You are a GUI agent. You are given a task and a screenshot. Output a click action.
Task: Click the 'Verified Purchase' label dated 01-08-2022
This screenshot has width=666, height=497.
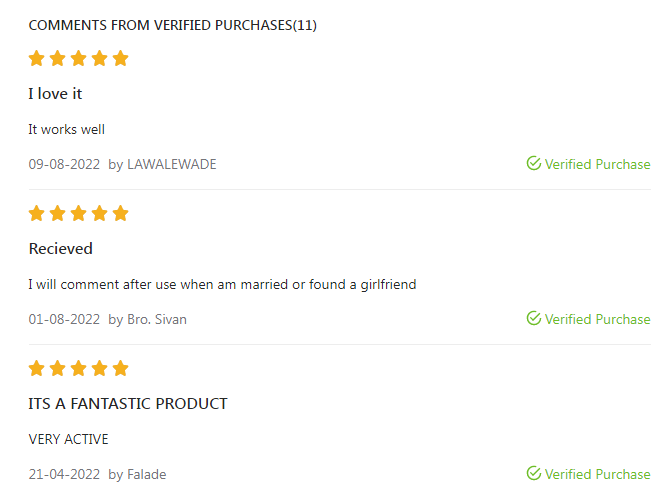coord(597,319)
